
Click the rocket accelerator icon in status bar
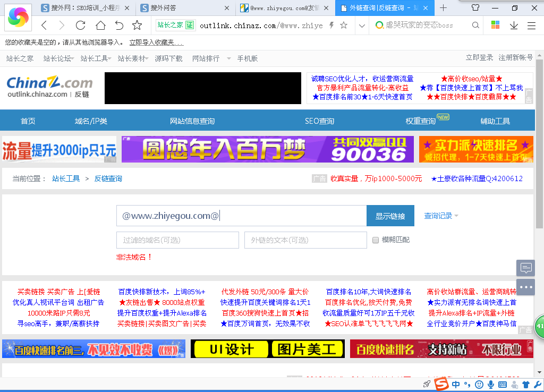pyautogui.click(x=427, y=384)
